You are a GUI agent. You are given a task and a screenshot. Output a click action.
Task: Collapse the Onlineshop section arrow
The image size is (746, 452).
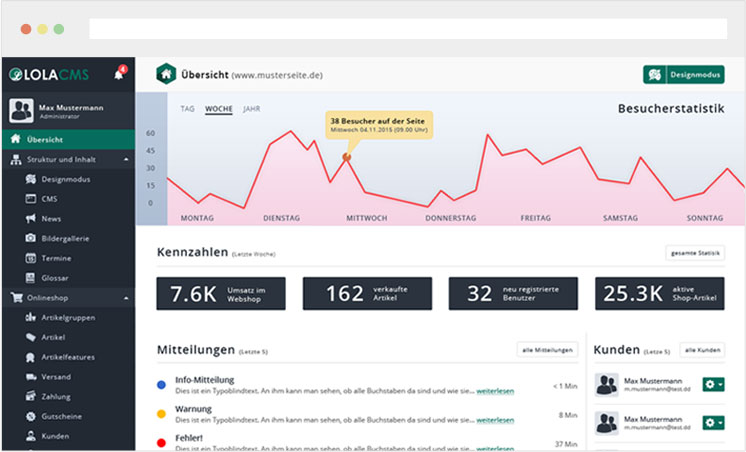click(x=126, y=298)
